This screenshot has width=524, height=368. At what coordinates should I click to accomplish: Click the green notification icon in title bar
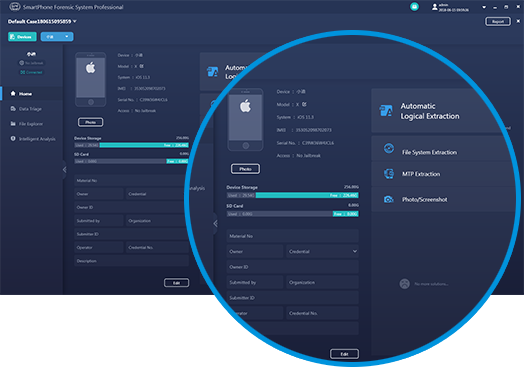coord(414,7)
